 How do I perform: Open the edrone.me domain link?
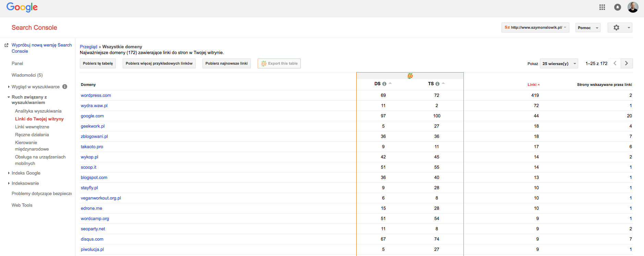[91, 208]
